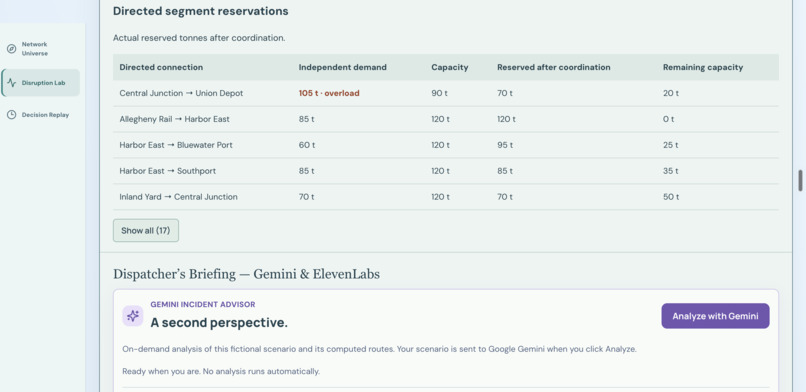Image resolution: width=806 pixels, height=392 pixels.
Task: Select Inland Yard → Central Junction row
Action: [446, 197]
